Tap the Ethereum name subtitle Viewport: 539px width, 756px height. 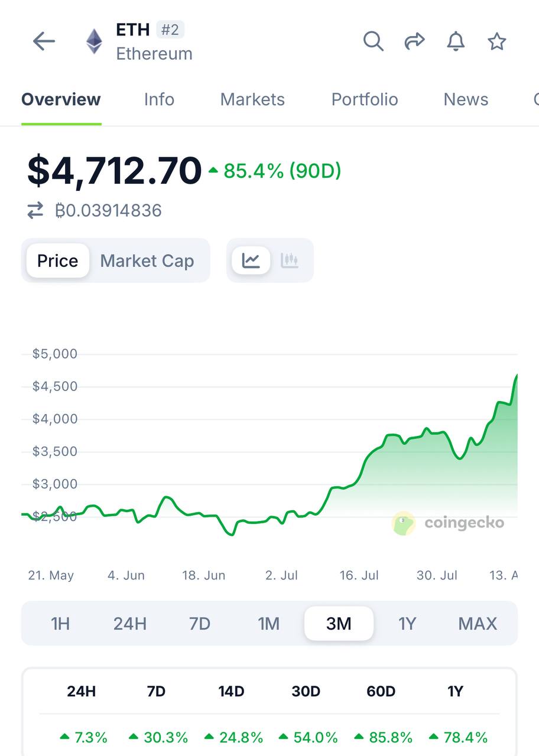click(x=154, y=54)
